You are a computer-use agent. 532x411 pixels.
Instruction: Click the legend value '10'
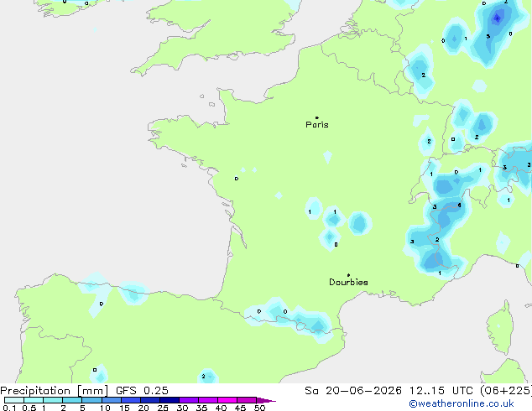105,408
